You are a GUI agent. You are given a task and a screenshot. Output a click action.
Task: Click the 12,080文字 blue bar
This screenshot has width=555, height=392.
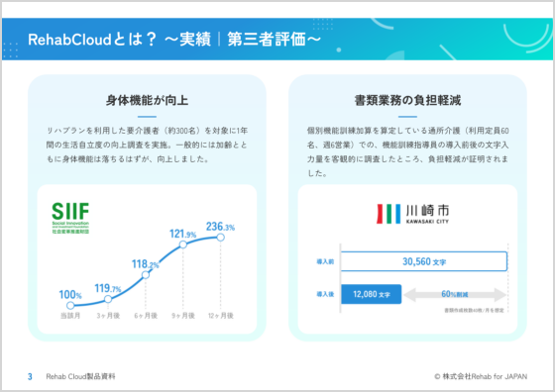[x=371, y=294]
